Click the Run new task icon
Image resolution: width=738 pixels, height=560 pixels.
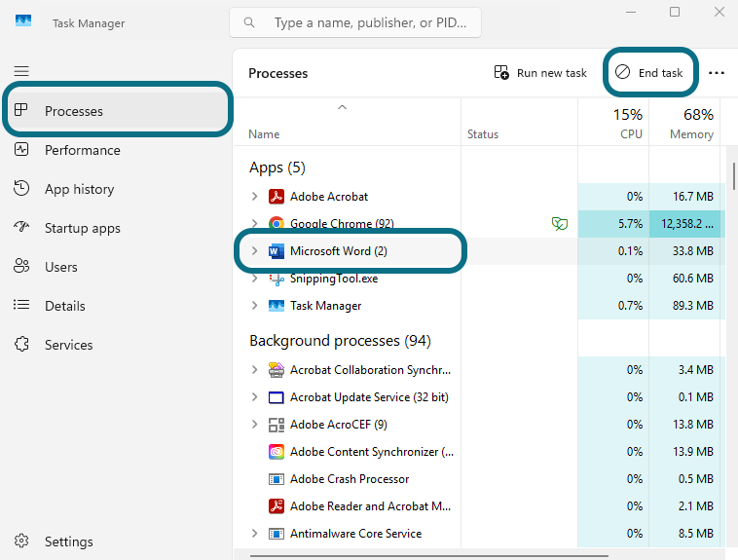(501, 72)
